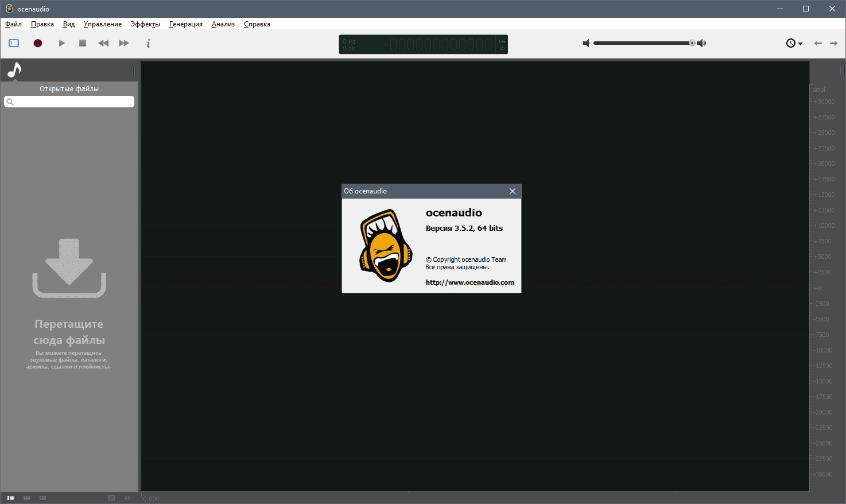The height and width of the screenshot is (504, 846).
Task: Focus the open files search field
Action: [69, 102]
